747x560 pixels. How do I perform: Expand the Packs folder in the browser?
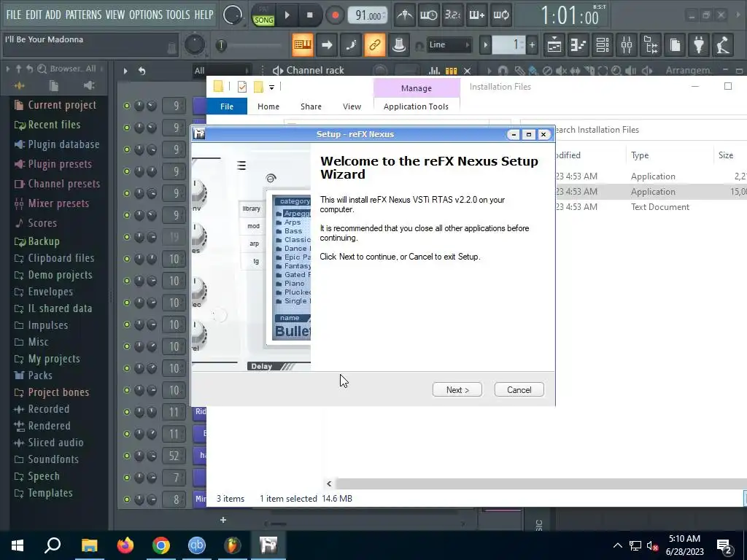pos(40,376)
